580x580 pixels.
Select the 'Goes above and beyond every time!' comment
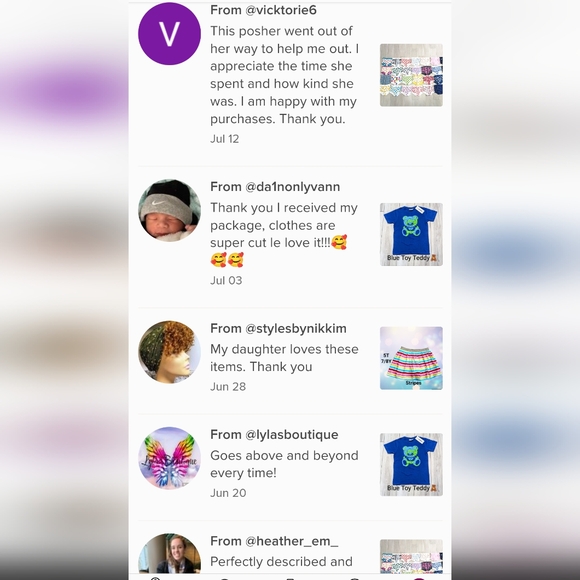tap(284, 464)
